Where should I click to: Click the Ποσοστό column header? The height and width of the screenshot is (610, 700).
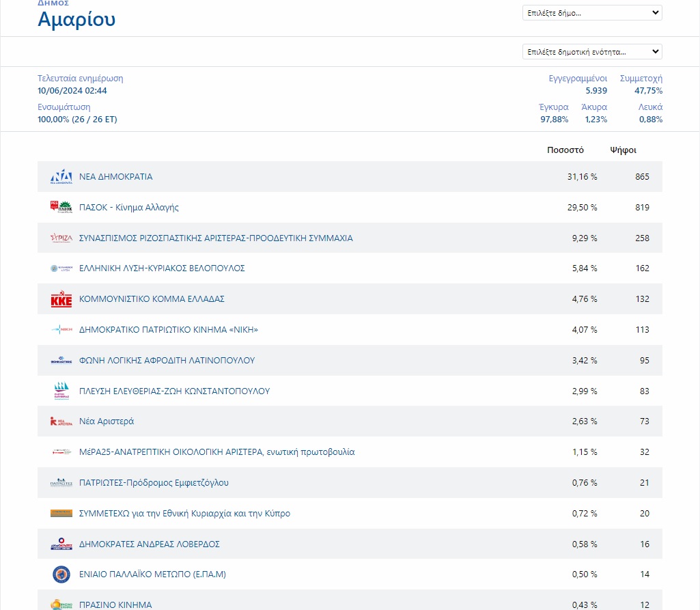[565, 150]
